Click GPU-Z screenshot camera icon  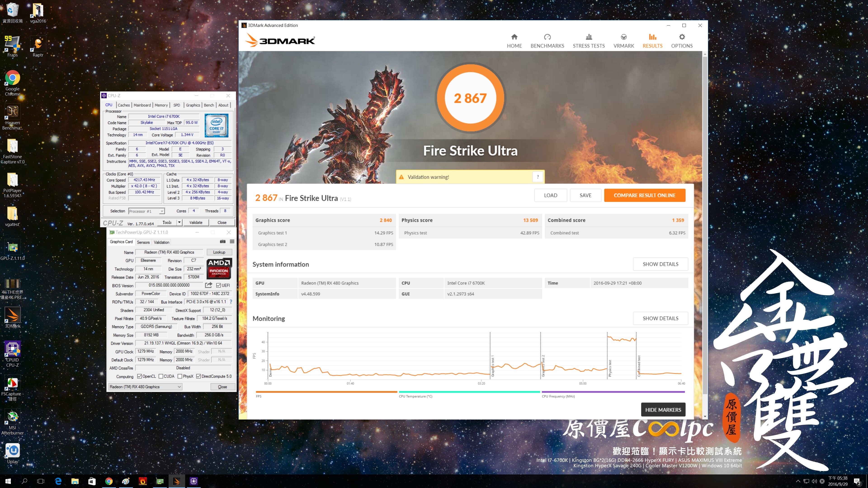point(223,242)
